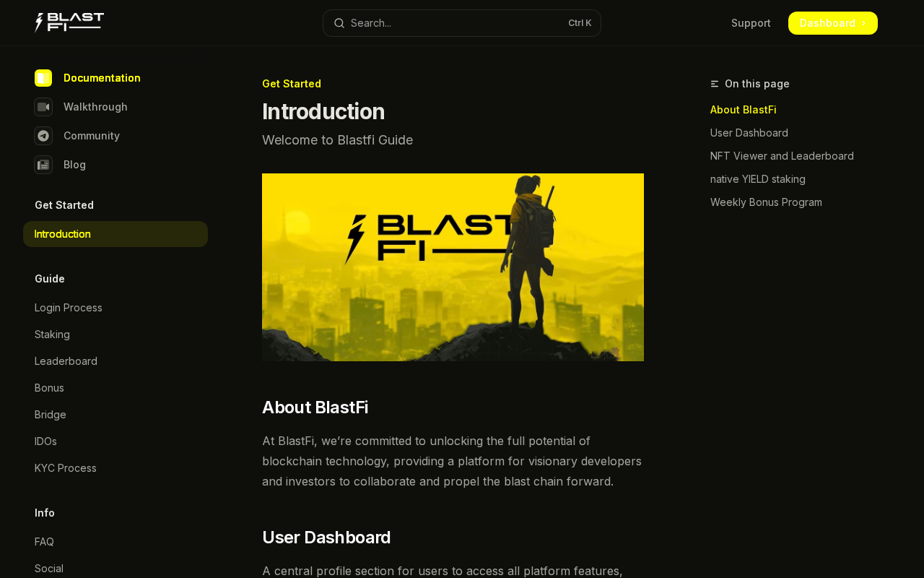
Task: Click the BlastFi banner image
Action: (453, 267)
